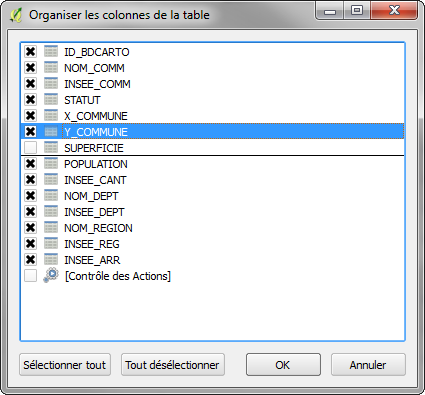Cancel the dialog with Annuler
425x395 pixels.
pyautogui.click(x=368, y=365)
